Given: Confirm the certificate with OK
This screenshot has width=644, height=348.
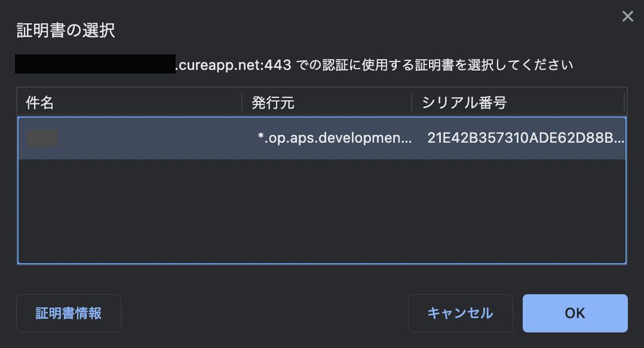Looking at the screenshot, I should point(575,313).
